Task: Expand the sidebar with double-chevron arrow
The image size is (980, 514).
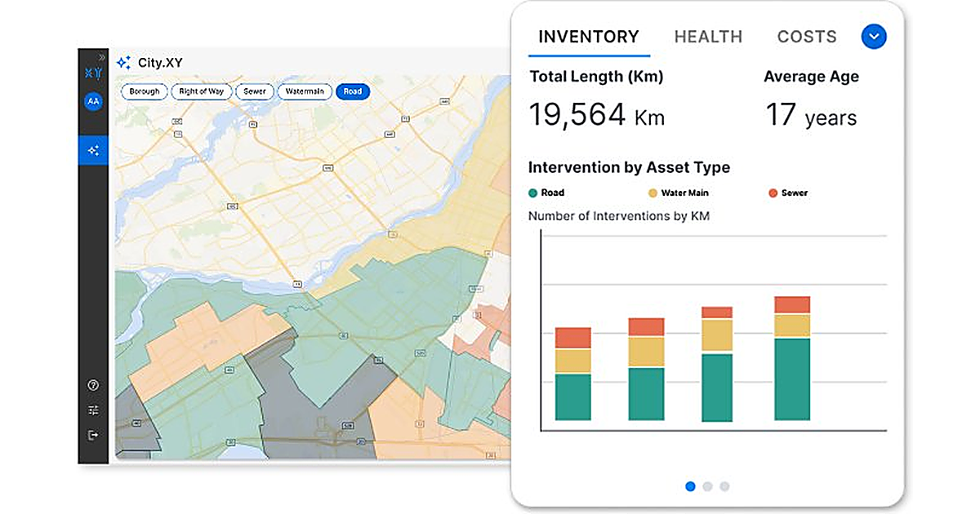Action: pos(102,57)
